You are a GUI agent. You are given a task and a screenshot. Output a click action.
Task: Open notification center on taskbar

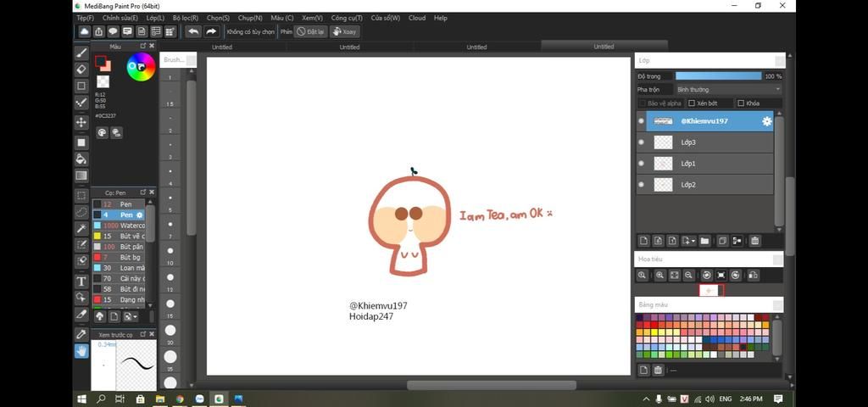coord(778,399)
